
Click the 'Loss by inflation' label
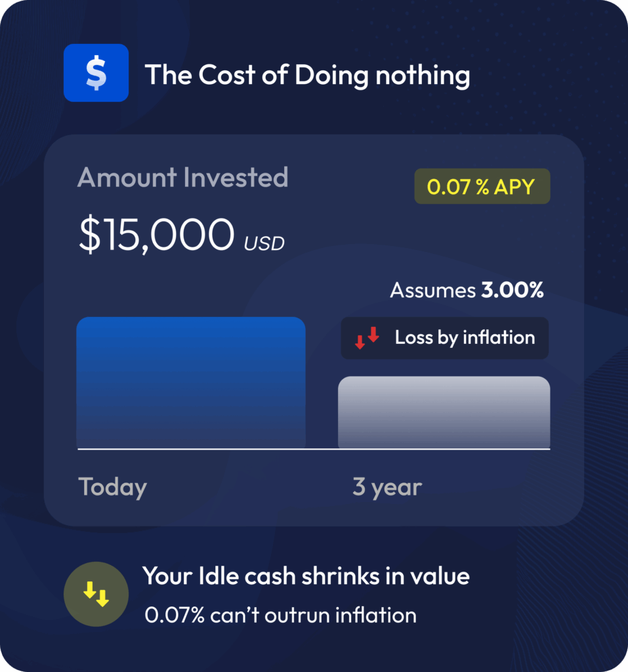click(465, 338)
